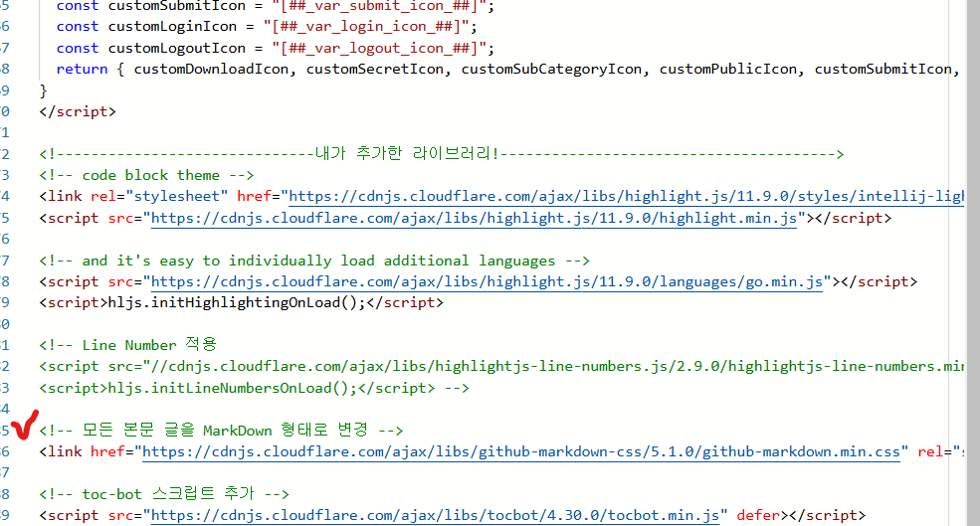Image resolution: width=980 pixels, height=526 pixels.
Task: Click the hljs.initHighlightingOnLoad(); call
Action: click(237, 303)
